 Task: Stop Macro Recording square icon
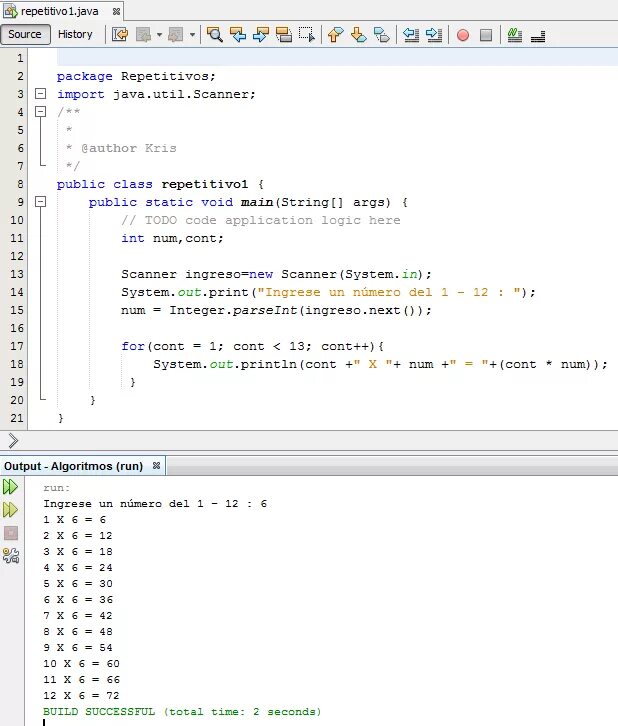coord(486,35)
